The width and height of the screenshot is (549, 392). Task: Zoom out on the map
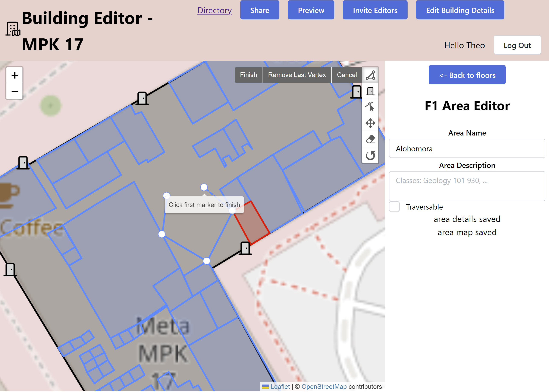point(15,92)
